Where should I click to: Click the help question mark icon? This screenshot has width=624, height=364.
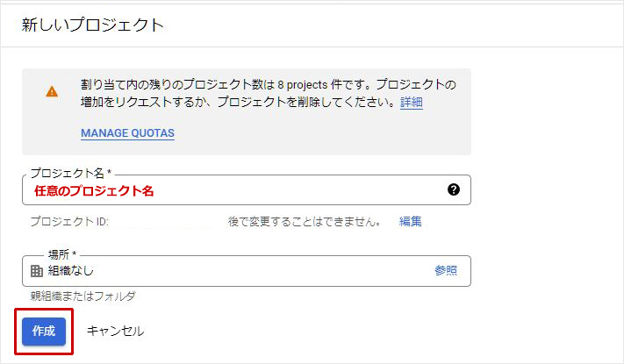click(x=454, y=189)
